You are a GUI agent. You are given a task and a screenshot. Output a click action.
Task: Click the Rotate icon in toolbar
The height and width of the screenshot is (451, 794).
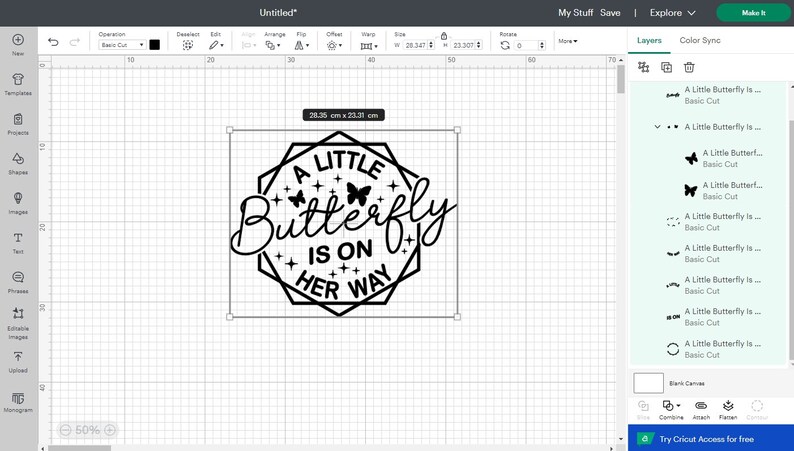505,46
